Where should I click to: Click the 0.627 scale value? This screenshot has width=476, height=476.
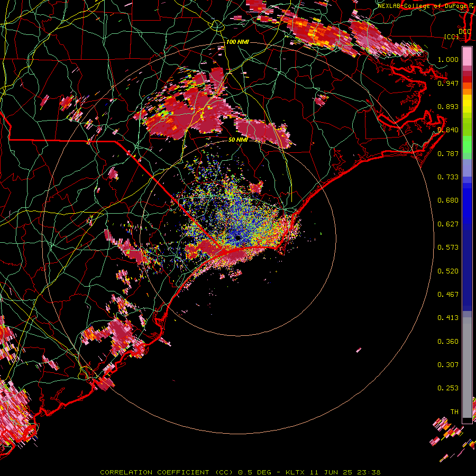point(448,224)
